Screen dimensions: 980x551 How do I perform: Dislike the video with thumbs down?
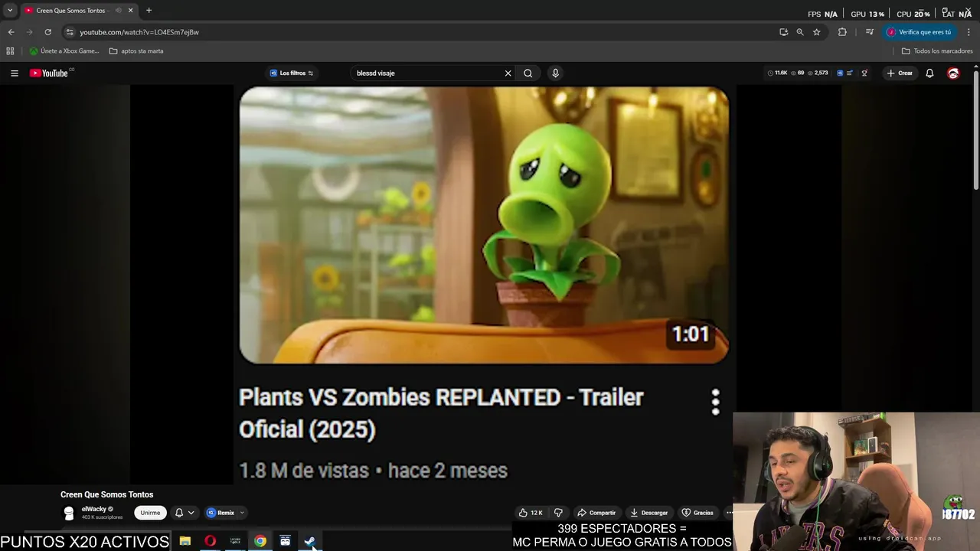pyautogui.click(x=558, y=513)
